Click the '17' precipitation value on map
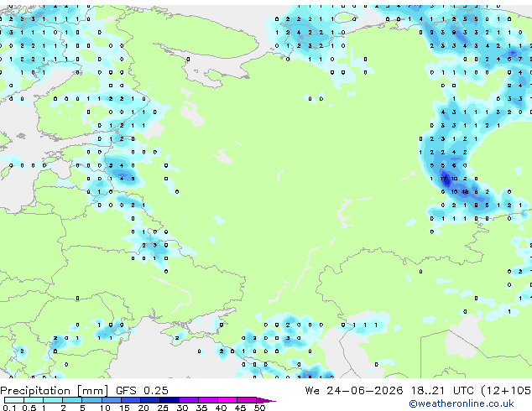Image resolution: width=532 pixels, height=411 pixels. pyautogui.click(x=443, y=179)
